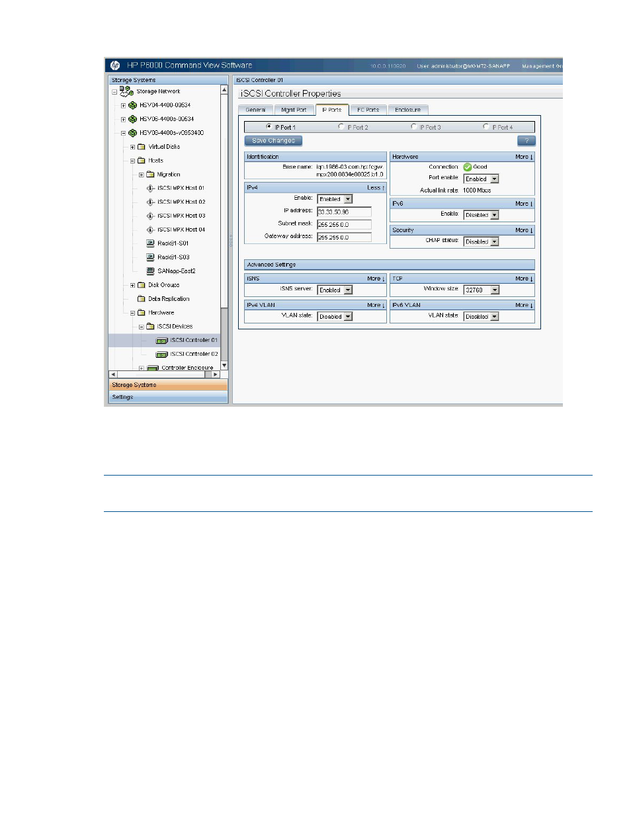Image resolution: width=631 pixels, height=840 pixels.
Task: Click the iSCSI Controller 02 device icon
Action: [x=161, y=355]
